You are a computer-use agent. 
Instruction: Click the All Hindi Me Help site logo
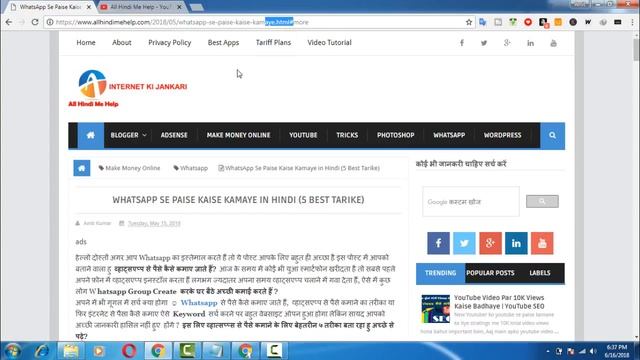127,88
